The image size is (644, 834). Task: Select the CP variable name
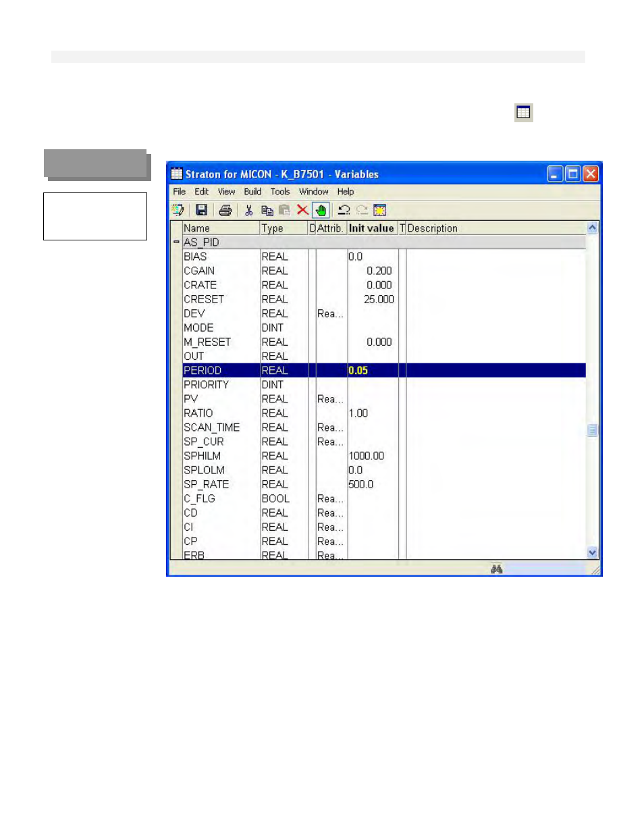[190, 540]
